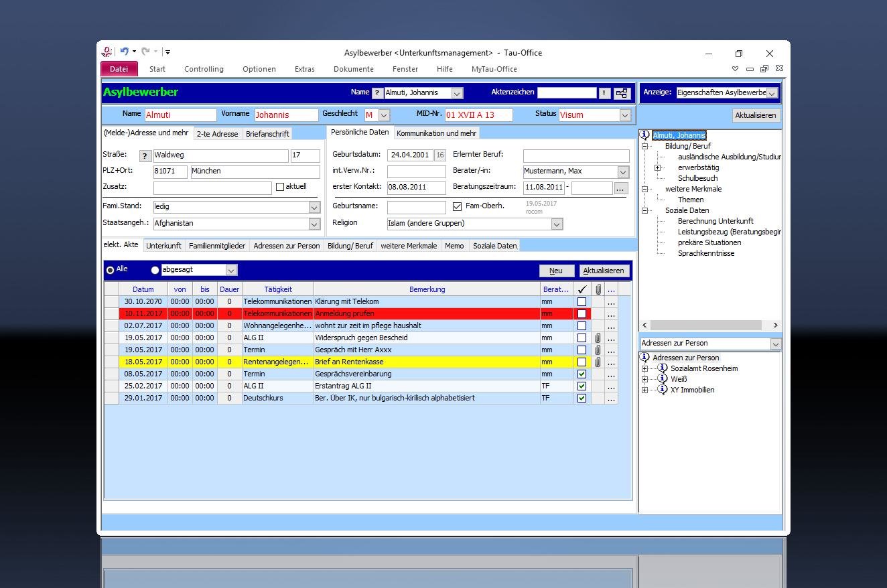The image size is (887, 588).
Task: Click the question mark button beside Straße
Action: [145, 156]
